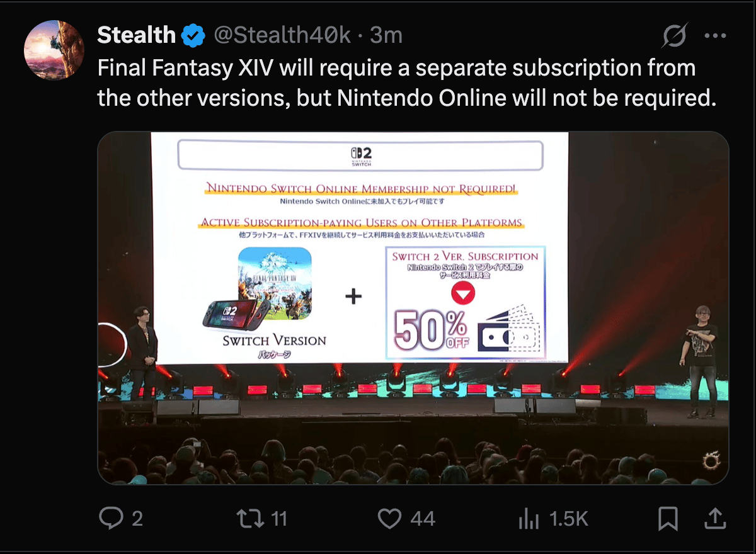Click the 50% OFF graphic in the image
The height and width of the screenshot is (554, 756).
click(430, 331)
